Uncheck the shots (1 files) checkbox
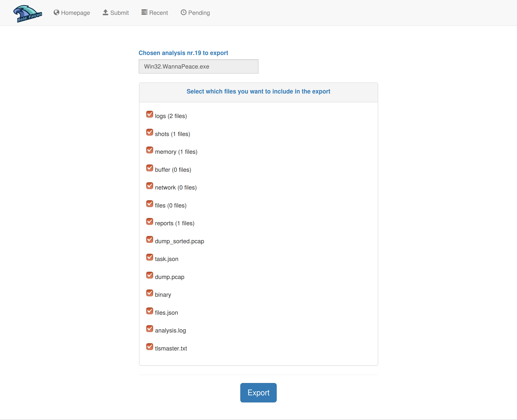Image resolution: width=517 pixels, height=420 pixels. point(150,132)
